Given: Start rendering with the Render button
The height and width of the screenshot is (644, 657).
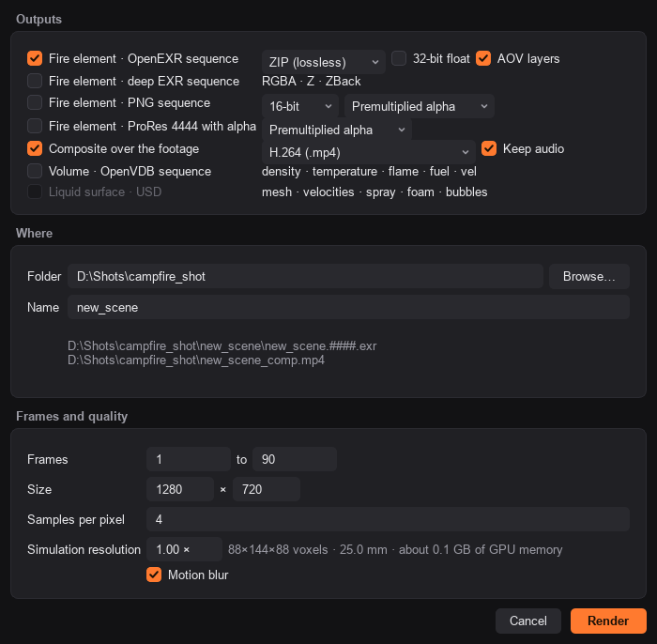Looking at the screenshot, I should [x=608, y=621].
